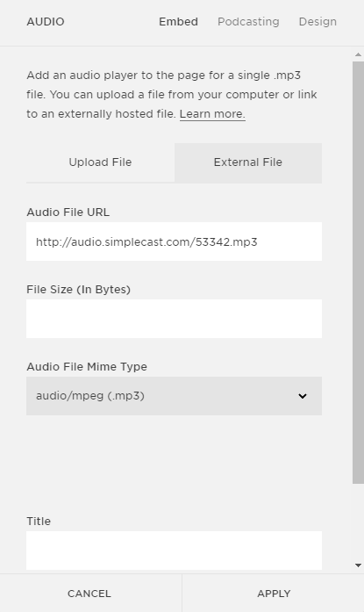The image size is (364, 612).
Task: Select the External File option
Action: 248,162
